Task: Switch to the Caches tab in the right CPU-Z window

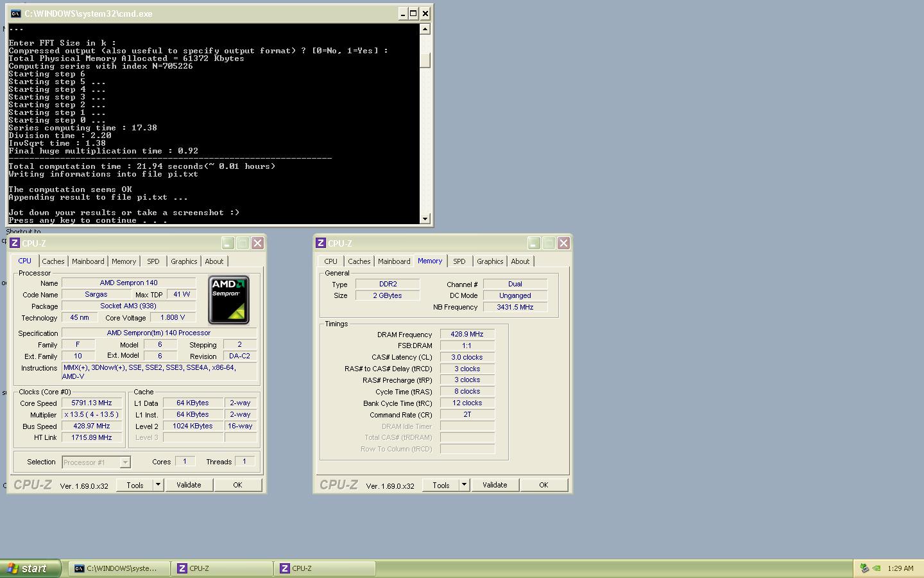Action: click(359, 261)
